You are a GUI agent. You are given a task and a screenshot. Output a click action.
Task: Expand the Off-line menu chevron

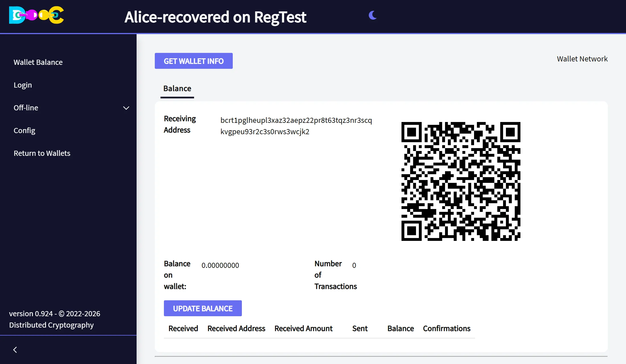coord(126,108)
